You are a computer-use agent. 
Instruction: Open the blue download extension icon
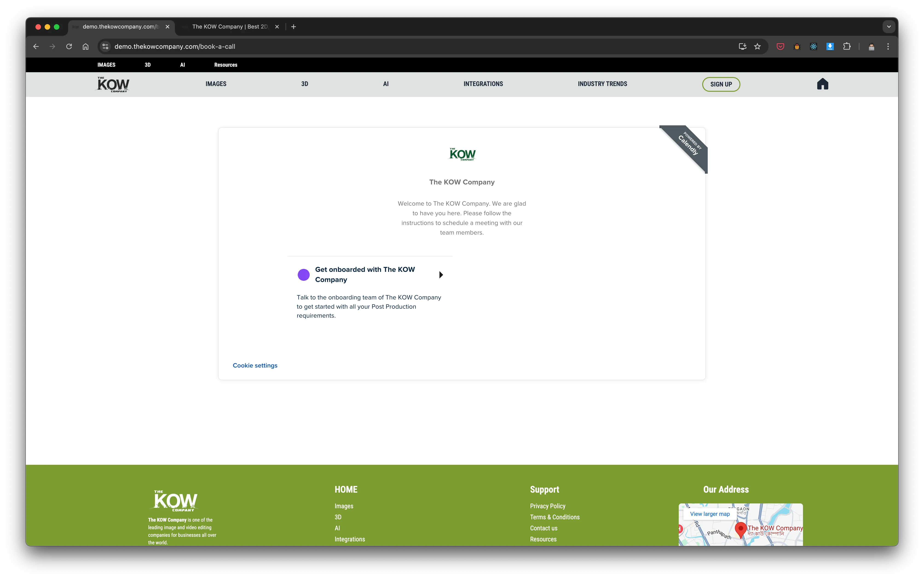coord(830,46)
